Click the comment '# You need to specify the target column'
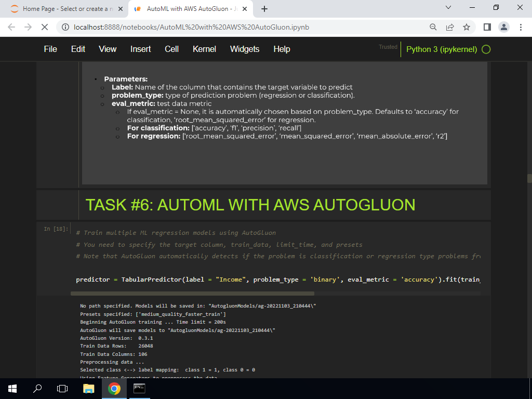 coord(219,245)
